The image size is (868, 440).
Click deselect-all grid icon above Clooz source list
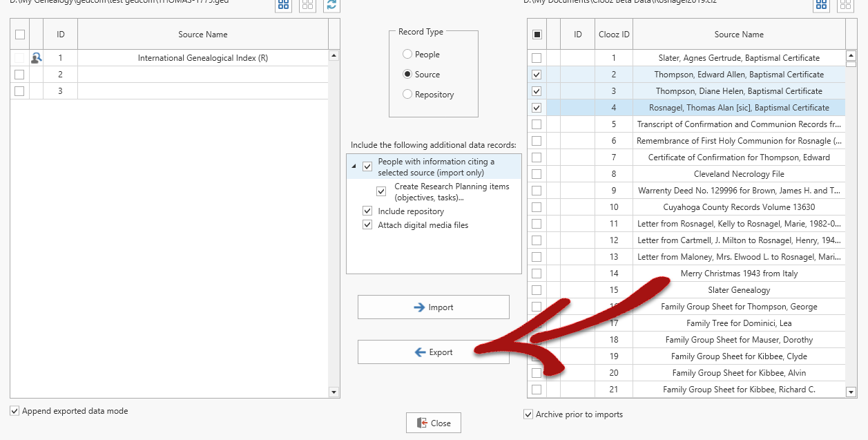point(845,4)
